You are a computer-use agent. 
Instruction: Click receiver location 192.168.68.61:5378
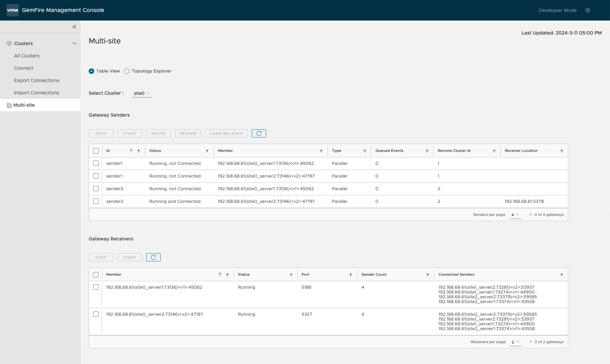coord(524,201)
